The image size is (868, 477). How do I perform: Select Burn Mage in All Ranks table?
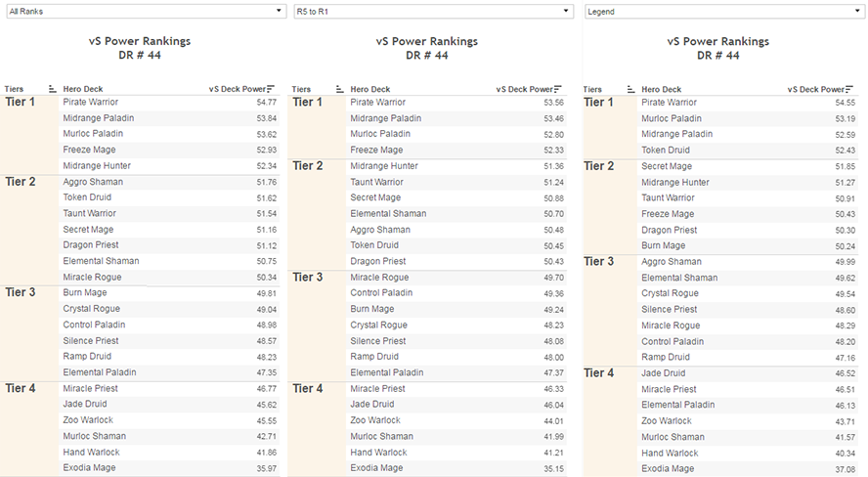point(85,292)
